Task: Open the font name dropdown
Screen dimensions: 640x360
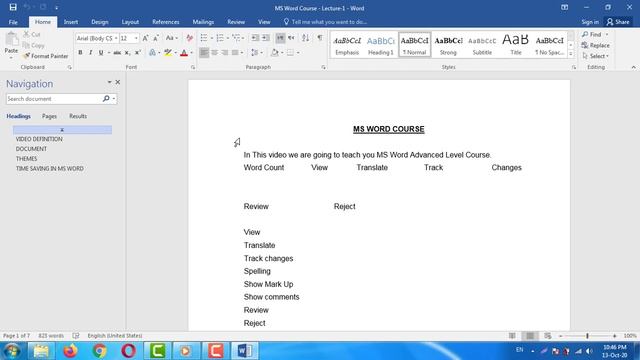Action: (x=116, y=38)
